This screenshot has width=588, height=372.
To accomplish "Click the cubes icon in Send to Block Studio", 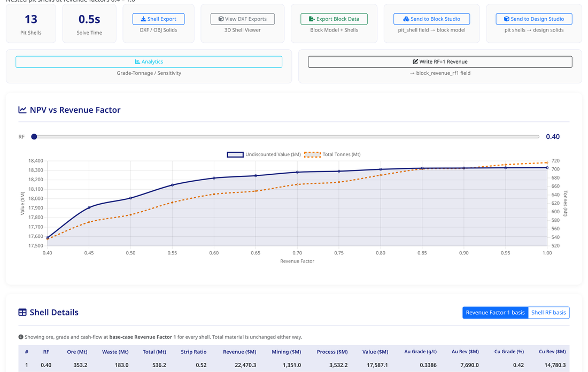I will [406, 19].
